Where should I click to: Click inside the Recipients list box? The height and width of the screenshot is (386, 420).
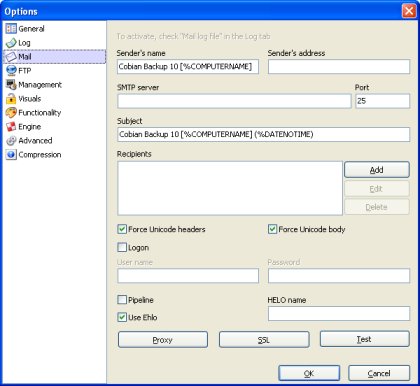(x=230, y=188)
